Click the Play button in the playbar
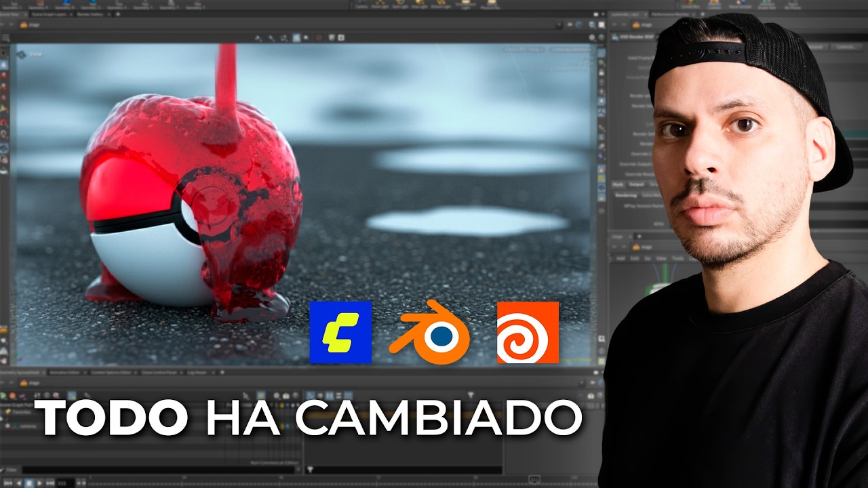 click(40, 483)
